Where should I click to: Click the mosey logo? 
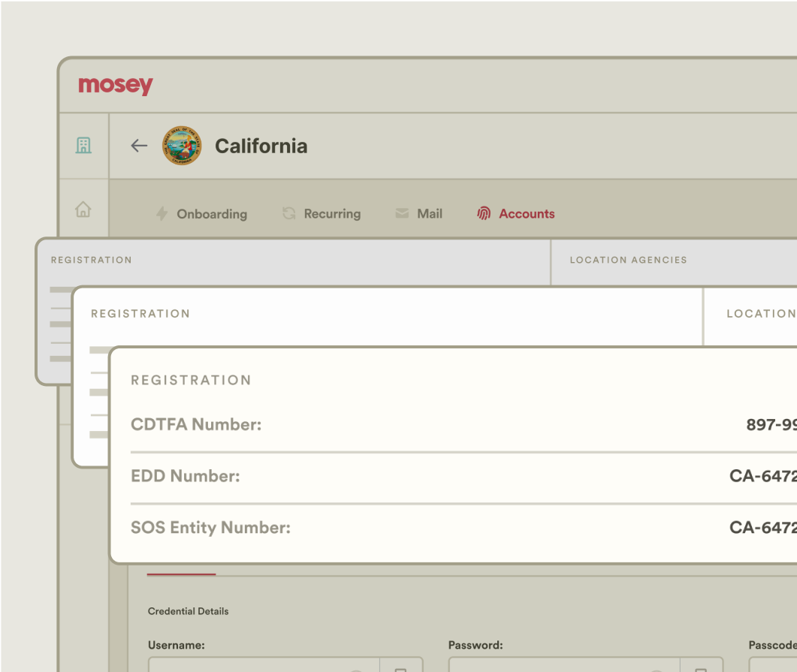tap(116, 86)
